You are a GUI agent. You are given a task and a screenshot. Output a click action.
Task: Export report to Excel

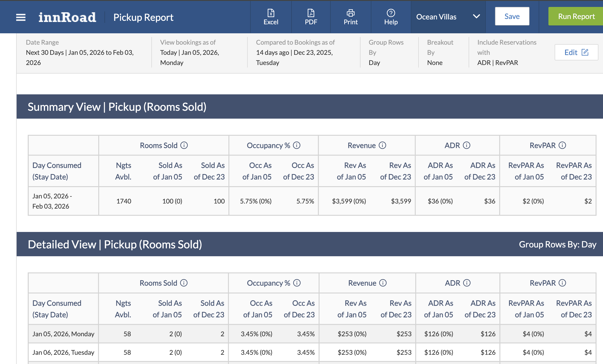click(x=271, y=17)
